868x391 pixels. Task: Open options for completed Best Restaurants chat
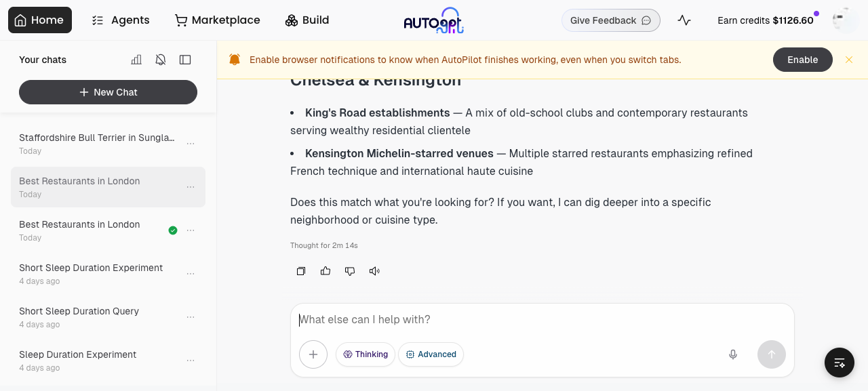point(191,230)
